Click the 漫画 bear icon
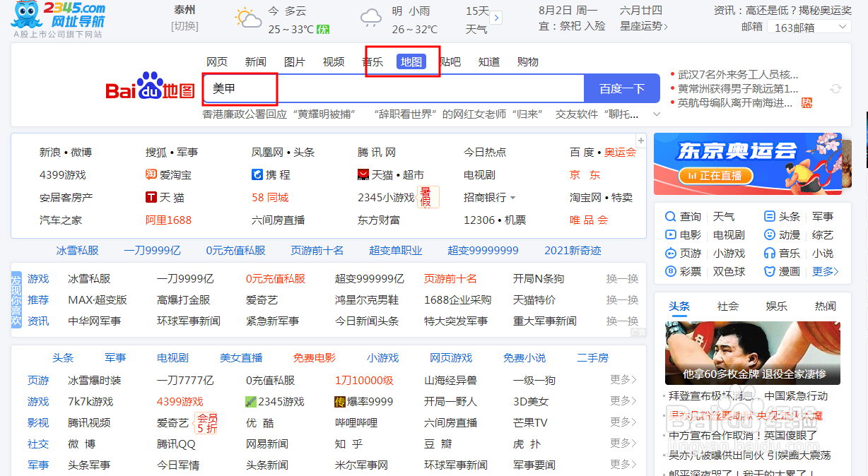Screen dimensions: 868x476 (x=770, y=271)
